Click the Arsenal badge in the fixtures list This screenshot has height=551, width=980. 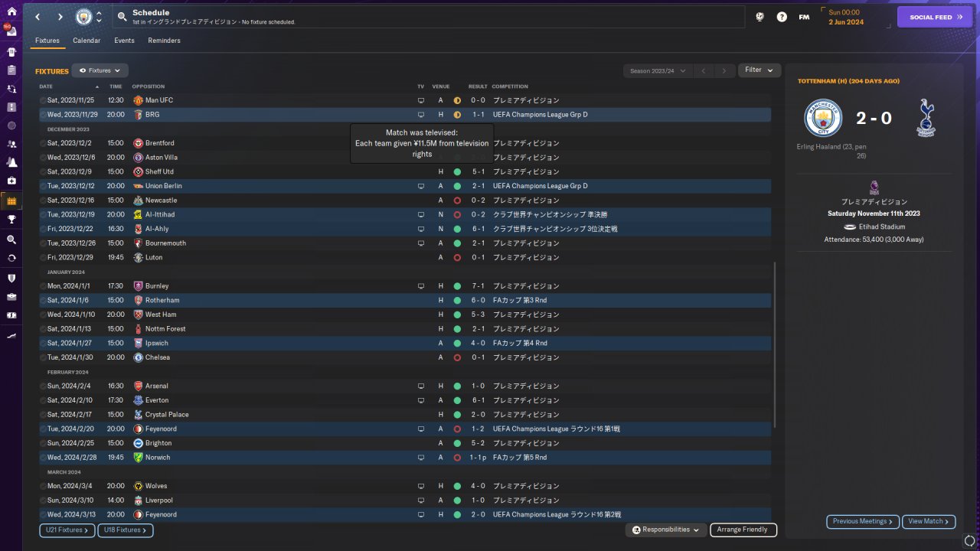point(139,386)
